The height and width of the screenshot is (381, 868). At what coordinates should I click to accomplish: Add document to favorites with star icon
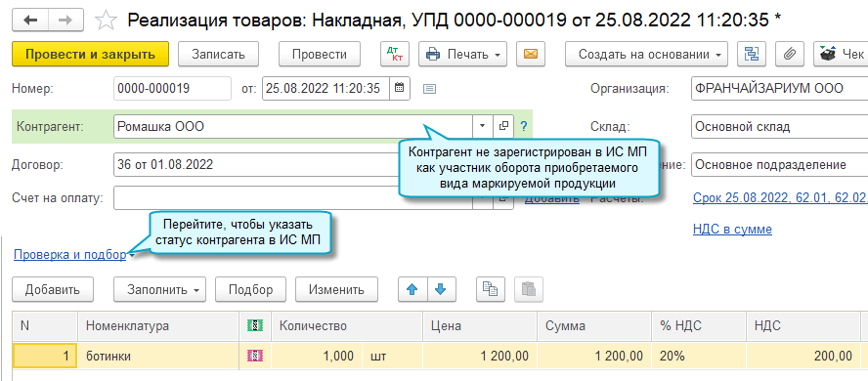tap(106, 21)
